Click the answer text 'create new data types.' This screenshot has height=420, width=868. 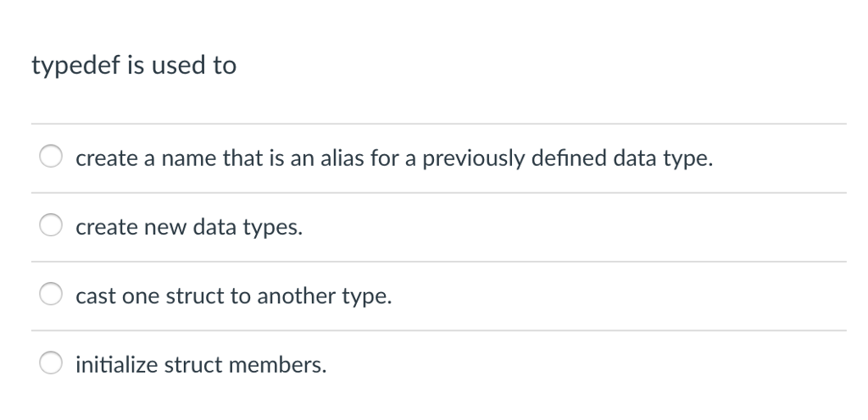click(x=188, y=227)
